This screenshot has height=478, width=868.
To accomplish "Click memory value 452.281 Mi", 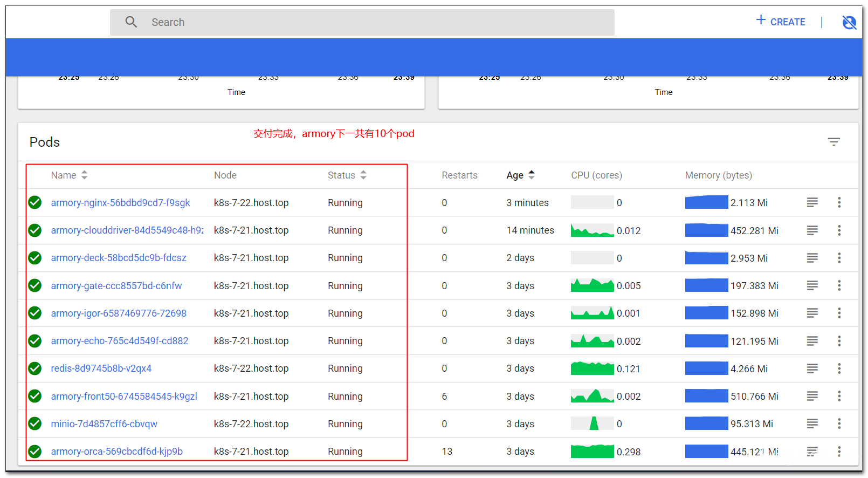I will (x=754, y=231).
